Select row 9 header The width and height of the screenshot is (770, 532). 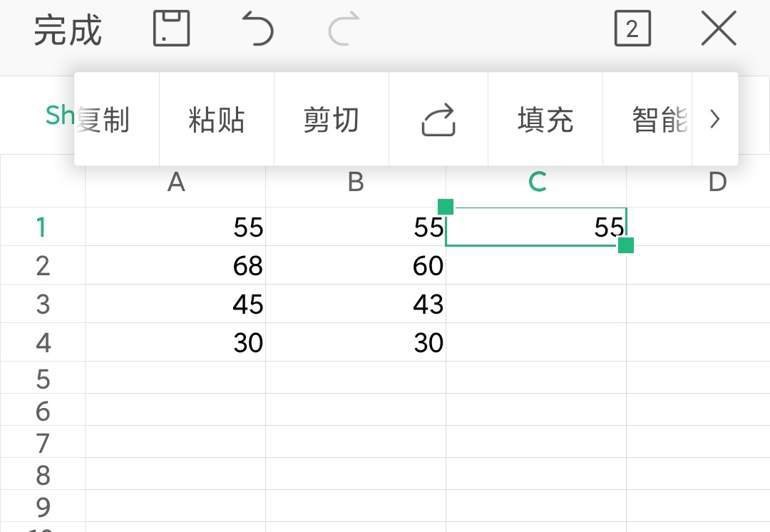43,506
